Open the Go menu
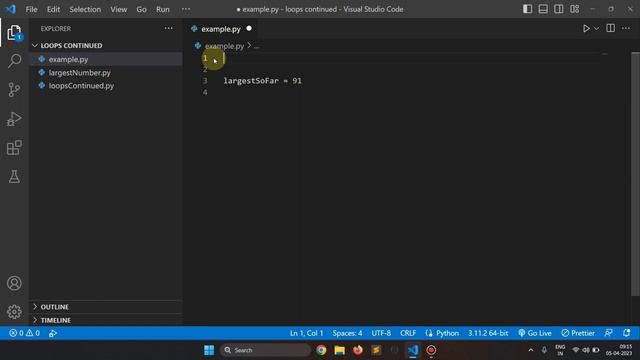640x360 pixels. [141, 9]
